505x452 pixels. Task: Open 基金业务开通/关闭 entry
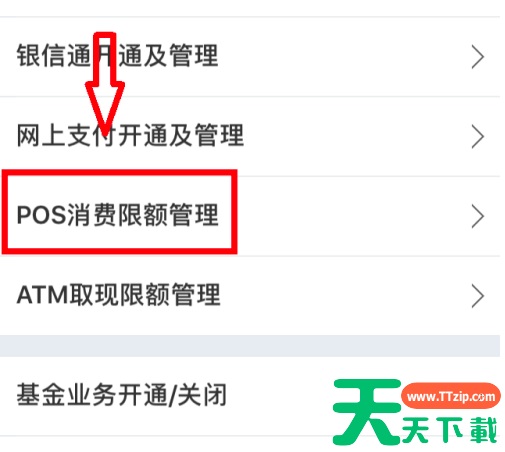(x=122, y=395)
